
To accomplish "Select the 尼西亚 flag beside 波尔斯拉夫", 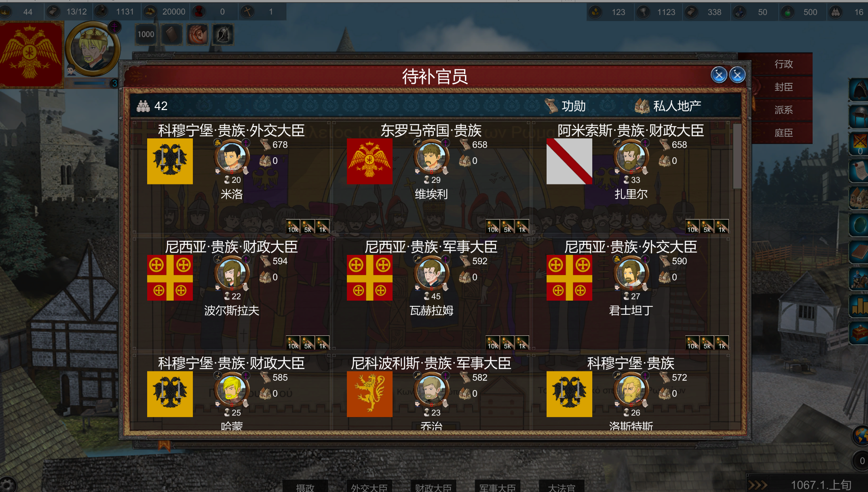I will (x=170, y=278).
